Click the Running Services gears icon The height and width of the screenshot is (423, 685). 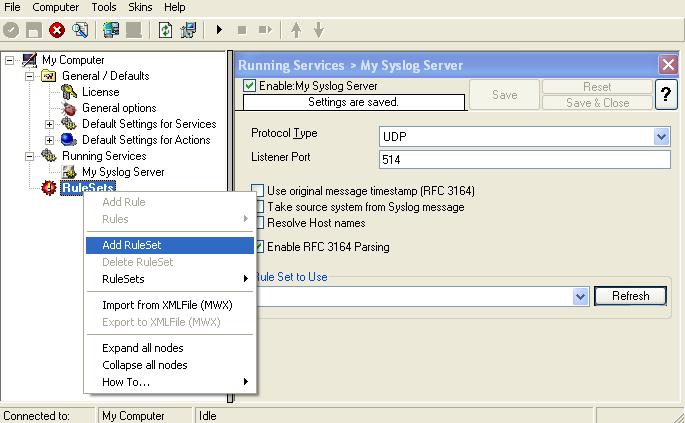tap(48, 156)
